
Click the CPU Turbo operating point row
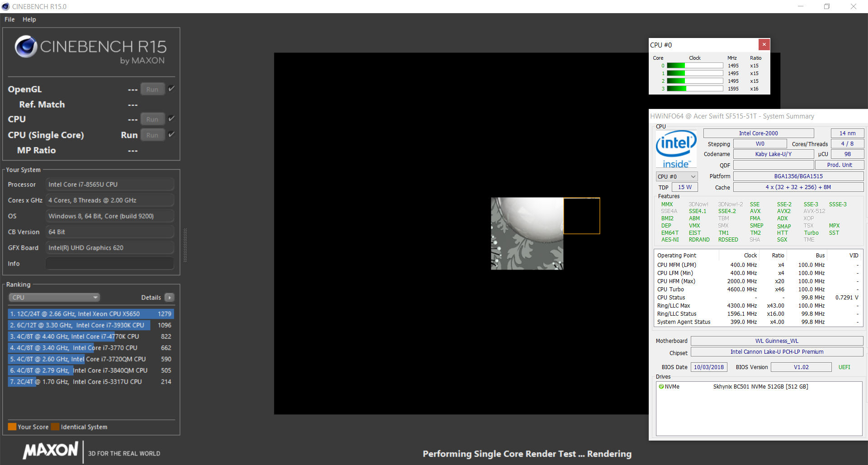point(758,289)
